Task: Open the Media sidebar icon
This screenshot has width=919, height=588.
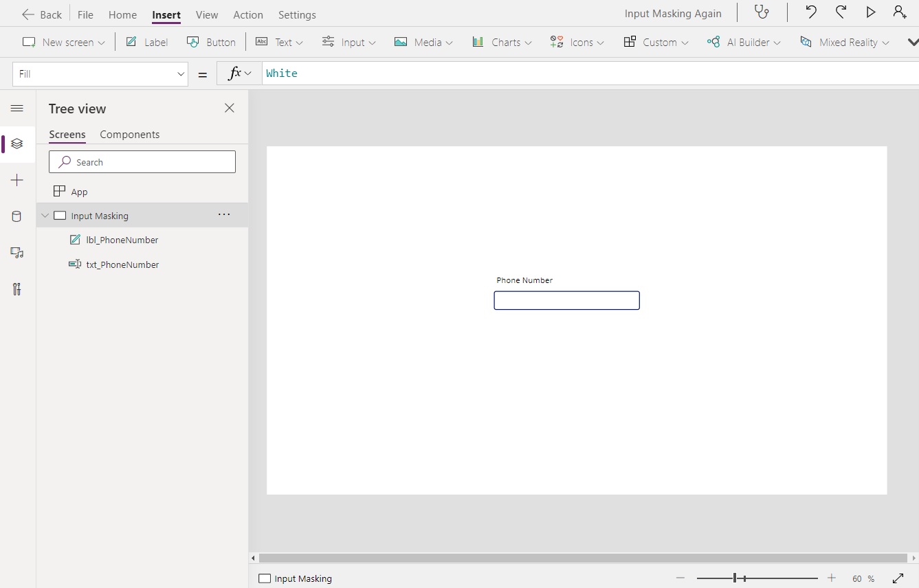Action: tap(17, 253)
